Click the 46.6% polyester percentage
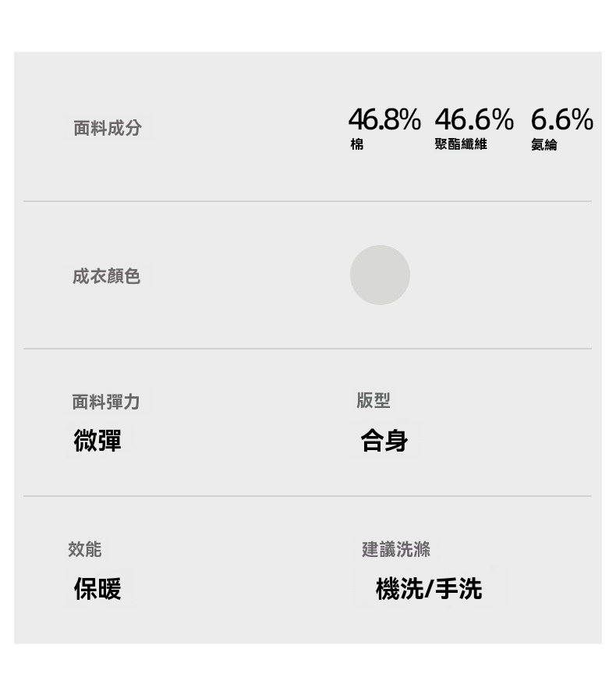The width and height of the screenshot is (616, 695). point(474,120)
